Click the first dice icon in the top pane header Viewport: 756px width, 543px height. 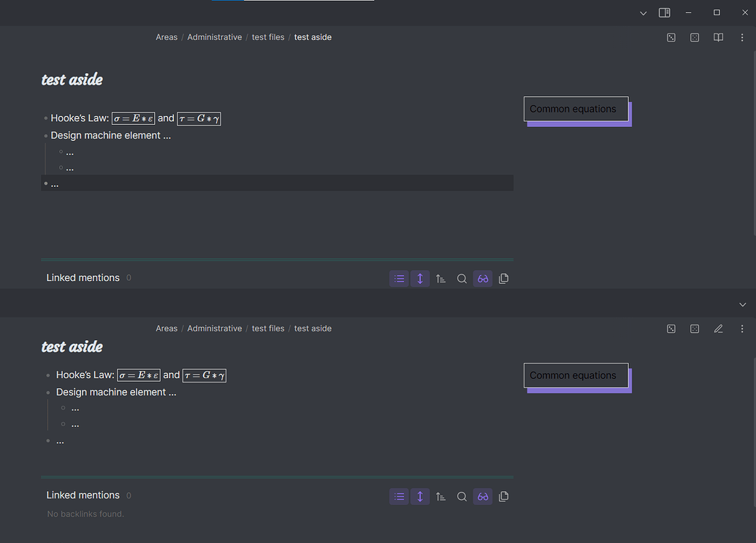671,36
